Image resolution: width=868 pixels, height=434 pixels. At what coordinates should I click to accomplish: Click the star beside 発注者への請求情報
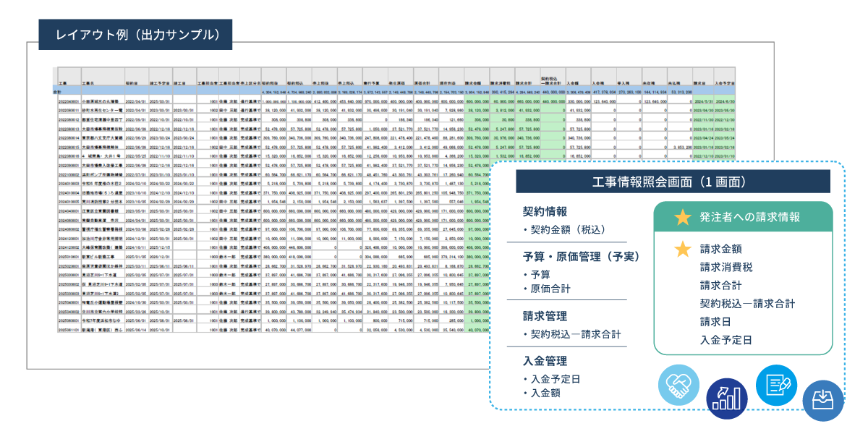[x=682, y=217]
